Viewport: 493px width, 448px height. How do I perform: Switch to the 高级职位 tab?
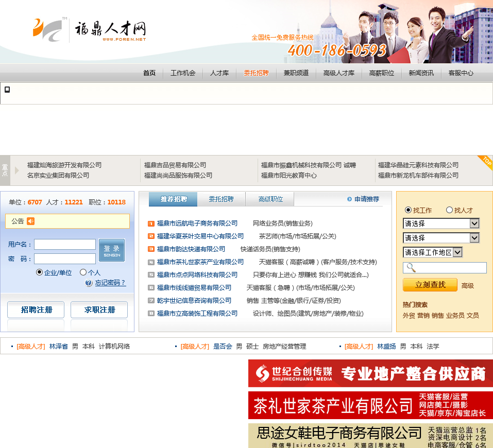coord(270,199)
